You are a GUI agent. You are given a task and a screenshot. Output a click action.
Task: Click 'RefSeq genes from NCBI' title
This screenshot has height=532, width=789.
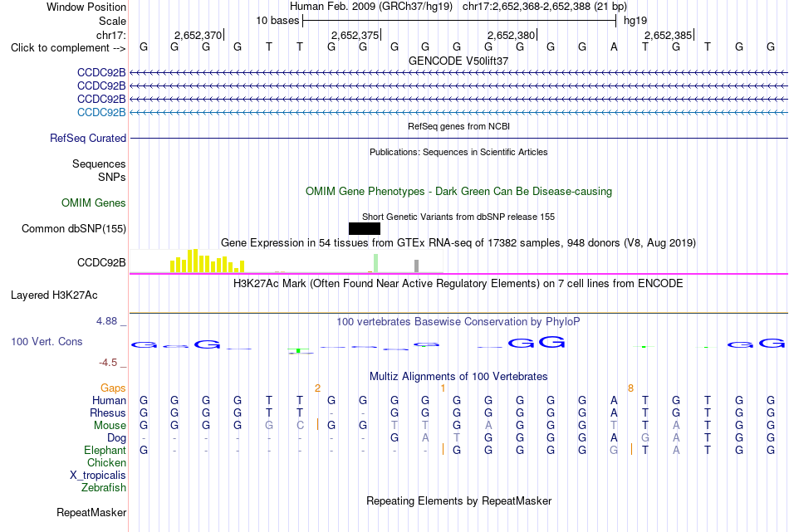[x=458, y=126]
